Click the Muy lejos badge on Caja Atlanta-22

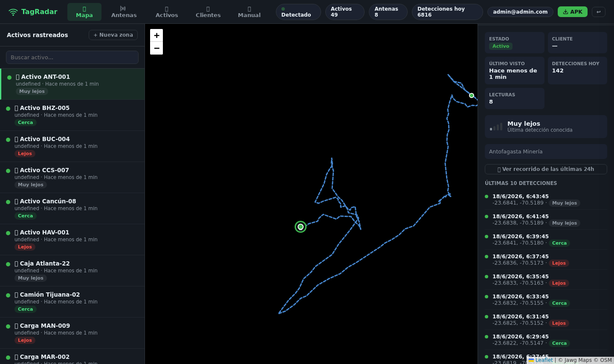coord(31,278)
